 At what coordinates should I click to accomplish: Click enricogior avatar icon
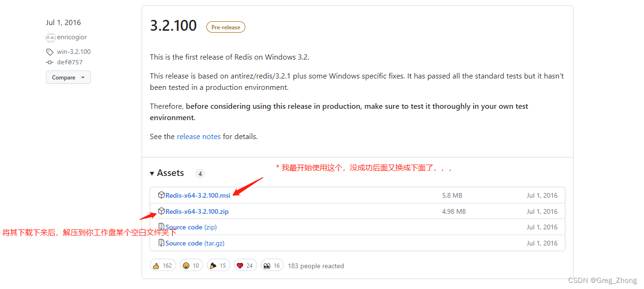click(50, 37)
